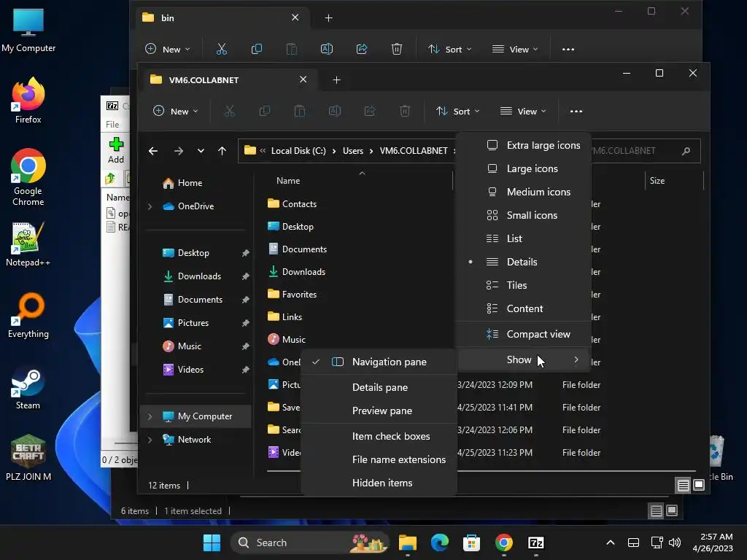The height and width of the screenshot is (560, 747).
Task: Add new tab in VM6.COLLABNET window
Action: (x=336, y=80)
